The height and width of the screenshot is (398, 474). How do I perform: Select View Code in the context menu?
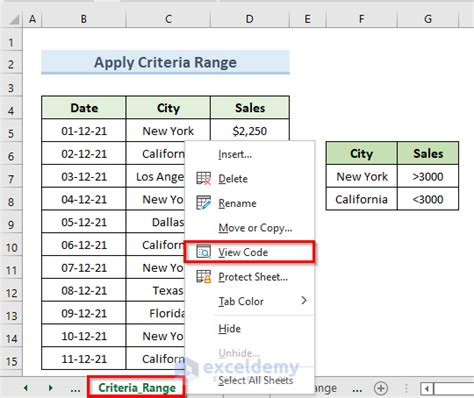click(x=249, y=252)
